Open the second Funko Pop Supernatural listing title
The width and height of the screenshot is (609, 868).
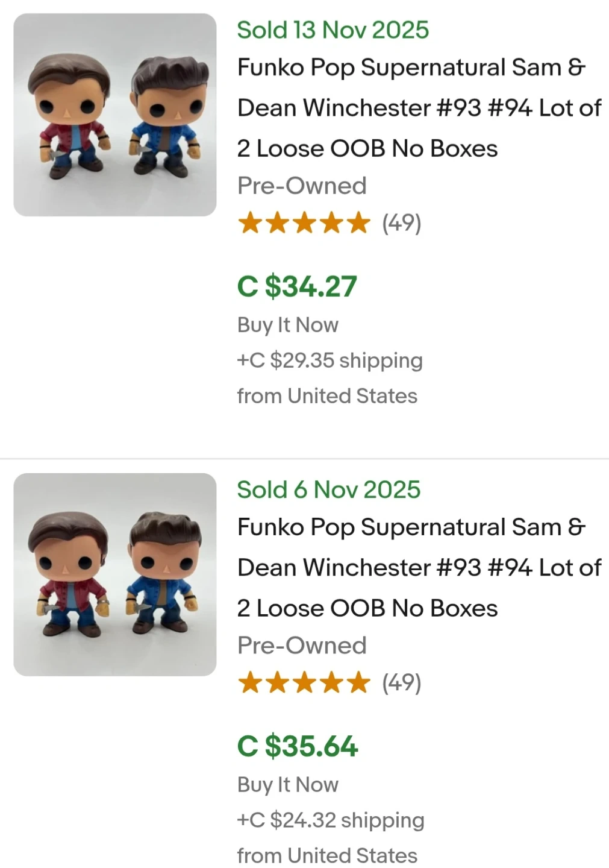[x=419, y=568]
